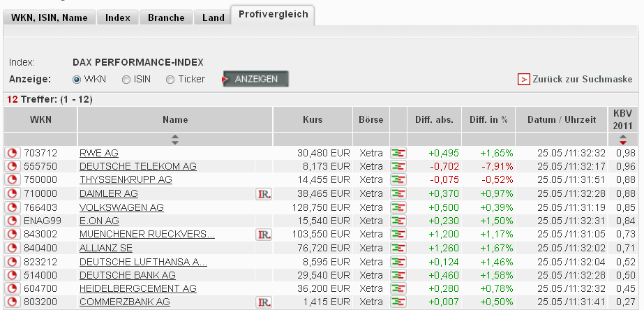Click pie icon beside WKN 710000
The width and height of the screenshot is (644, 310).
click(13, 193)
